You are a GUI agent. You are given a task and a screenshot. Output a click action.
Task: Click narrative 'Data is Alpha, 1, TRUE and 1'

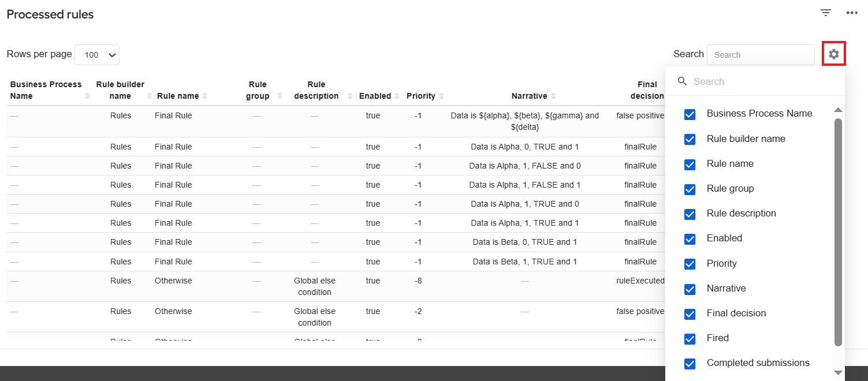(x=525, y=223)
